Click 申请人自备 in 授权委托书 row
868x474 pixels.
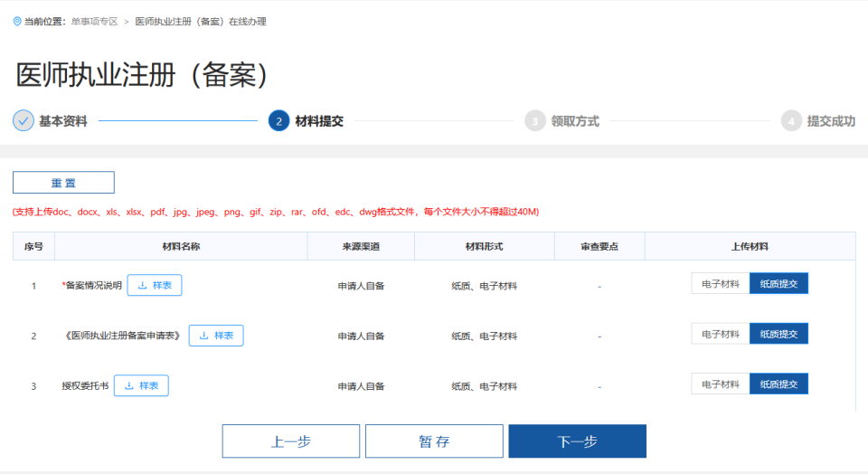point(361,386)
